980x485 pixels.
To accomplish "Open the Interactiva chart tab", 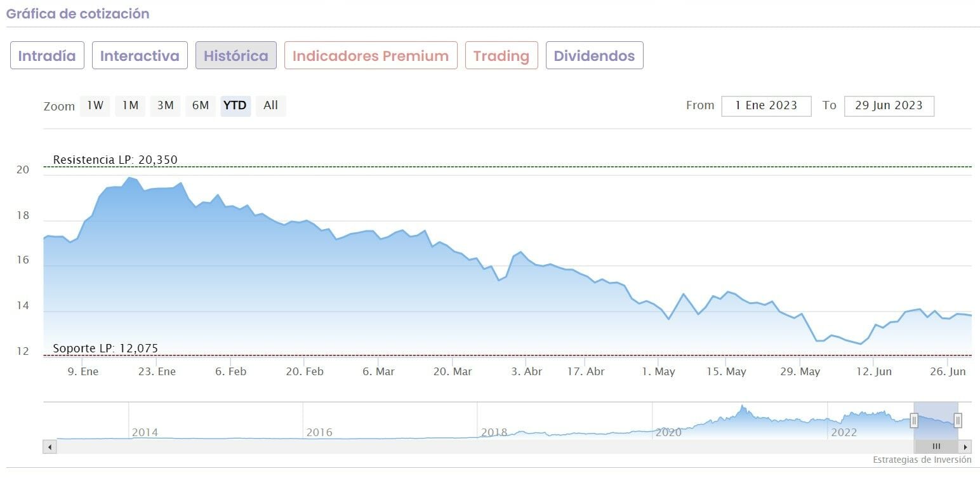I will point(140,56).
